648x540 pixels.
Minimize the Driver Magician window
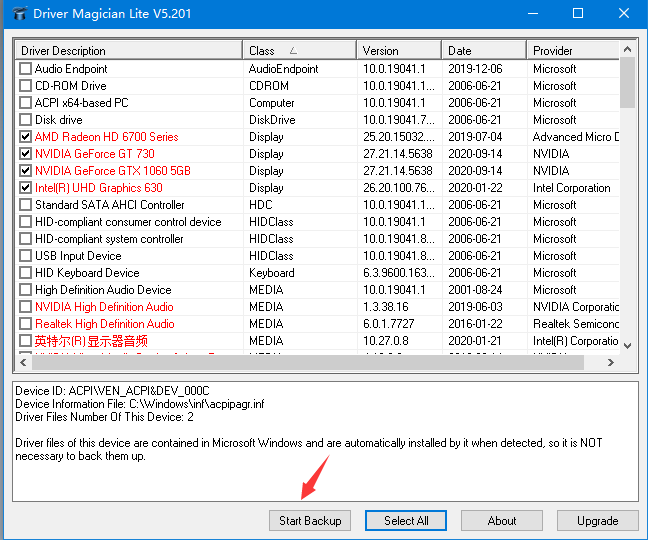(x=533, y=13)
